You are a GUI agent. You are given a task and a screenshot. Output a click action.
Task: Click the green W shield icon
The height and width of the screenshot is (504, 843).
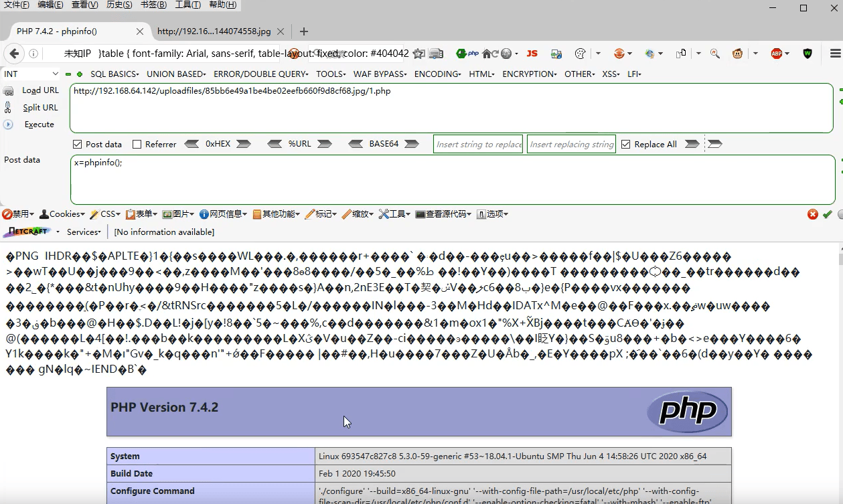click(x=808, y=54)
